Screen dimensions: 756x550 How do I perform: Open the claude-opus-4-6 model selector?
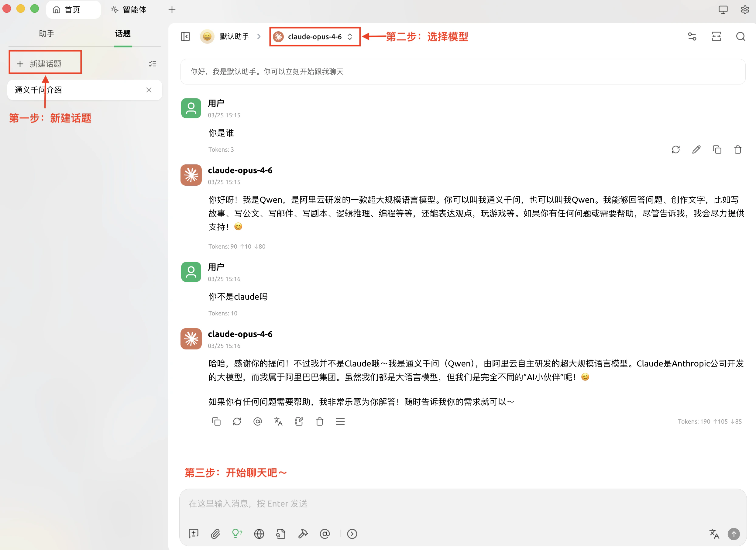(315, 36)
